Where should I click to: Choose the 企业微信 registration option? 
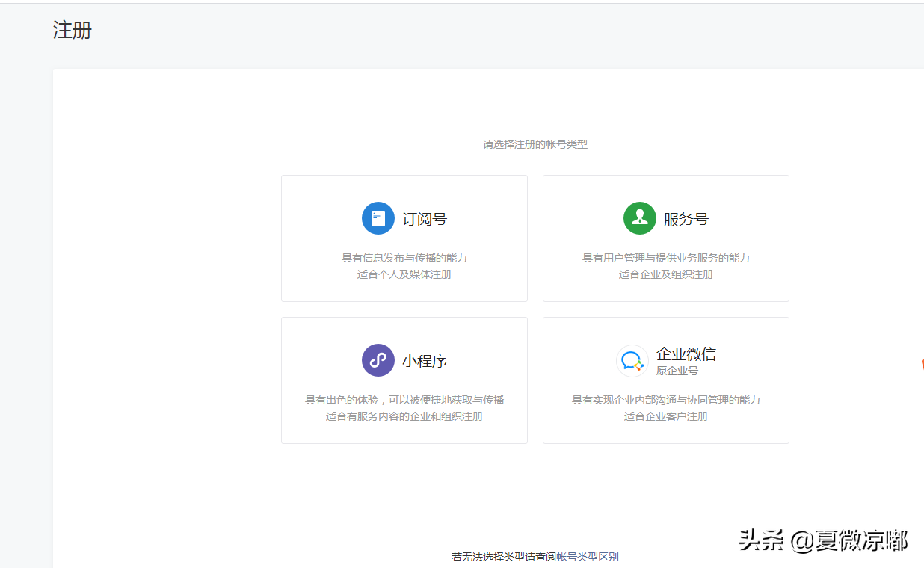point(665,380)
